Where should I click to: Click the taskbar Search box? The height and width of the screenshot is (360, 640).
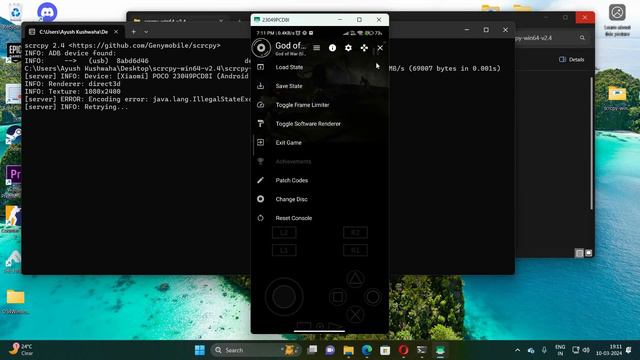(257, 350)
